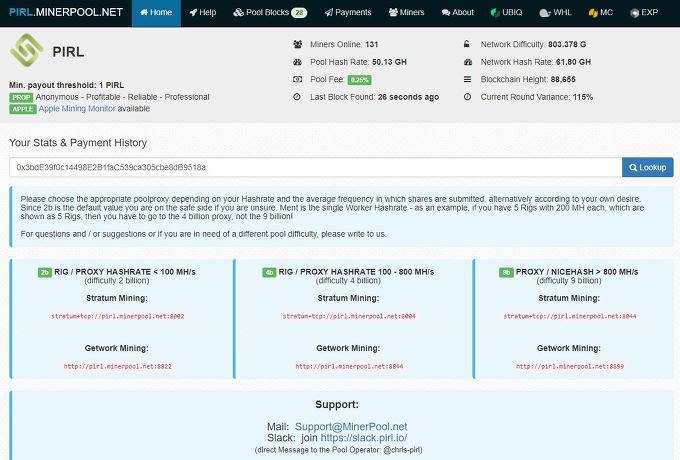Click the Current Round Variance clock icon
Viewport: 680px width, 460px height.
point(468,97)
